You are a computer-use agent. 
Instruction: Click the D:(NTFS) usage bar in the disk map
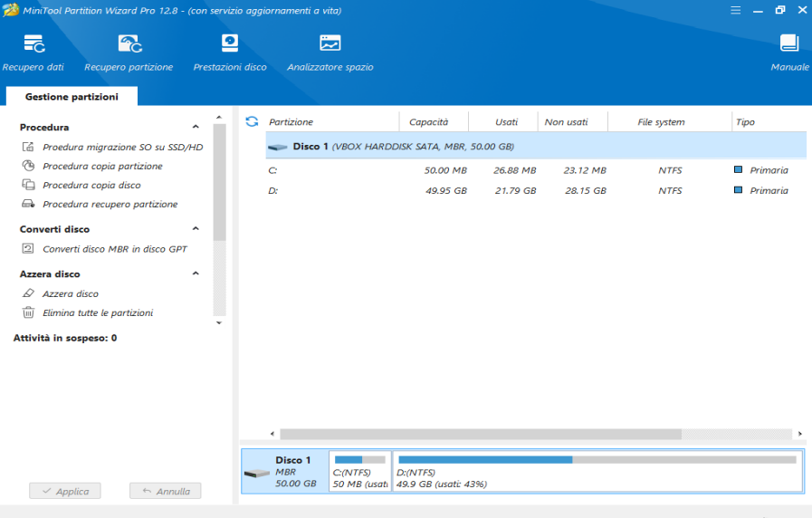tap(597, 459)
